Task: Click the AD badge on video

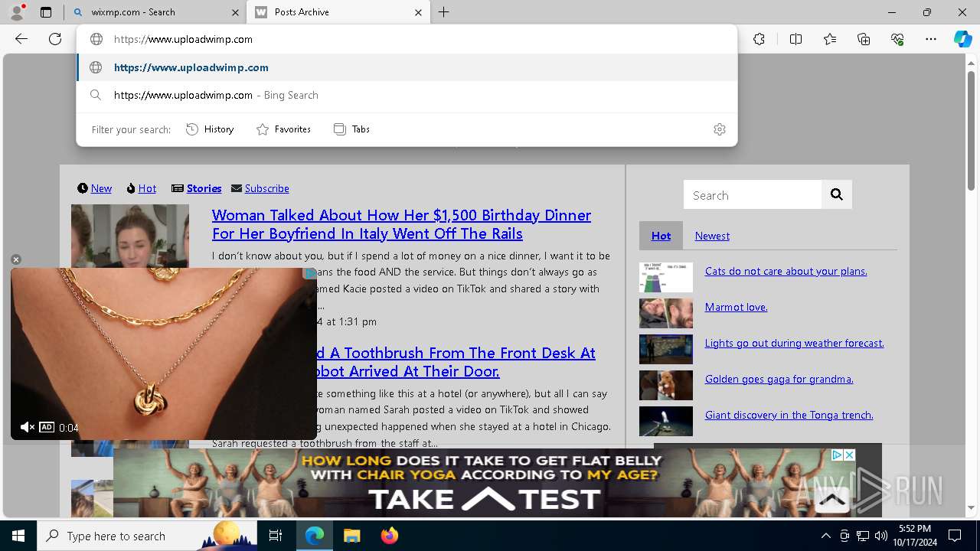Action: pyautogui.click(x=47, y=427)
